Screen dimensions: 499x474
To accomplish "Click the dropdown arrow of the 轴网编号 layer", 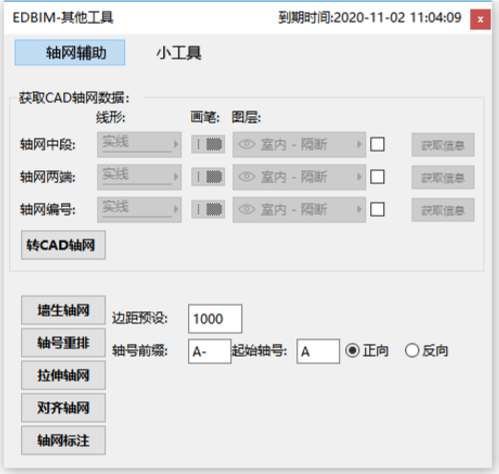I will tap(359, 210).
